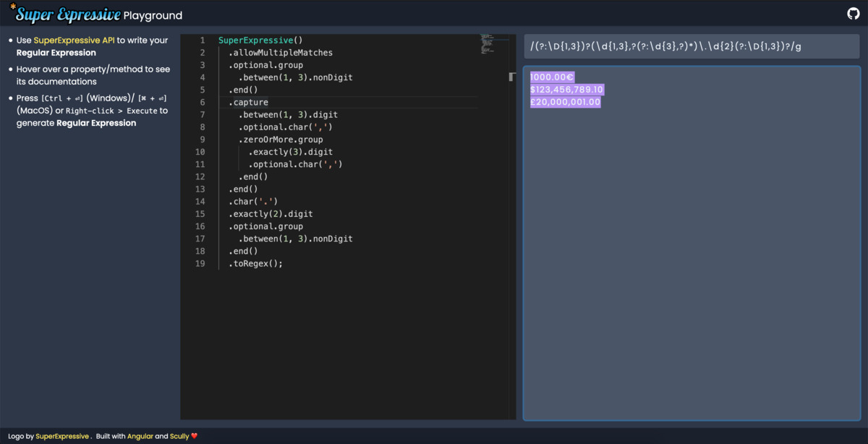Select the matched text £20,000,001.00

coord(565,102)
